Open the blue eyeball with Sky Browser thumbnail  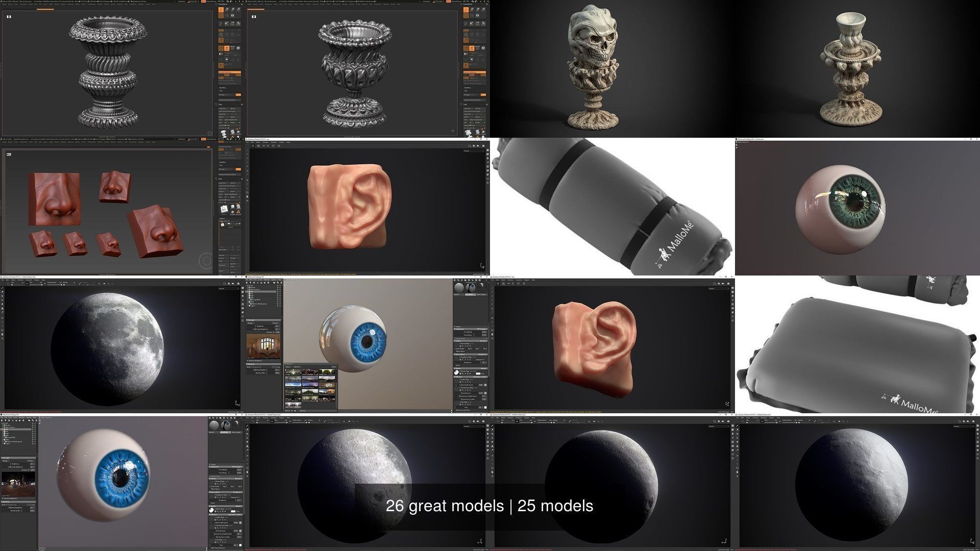tap(367, 344)
